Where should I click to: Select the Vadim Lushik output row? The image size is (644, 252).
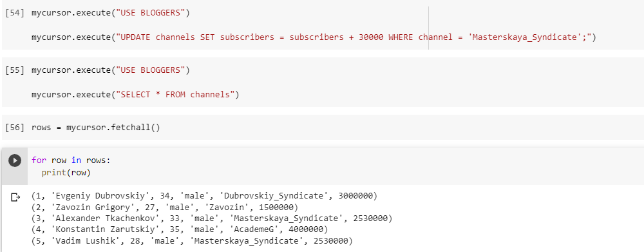[192, 240]
